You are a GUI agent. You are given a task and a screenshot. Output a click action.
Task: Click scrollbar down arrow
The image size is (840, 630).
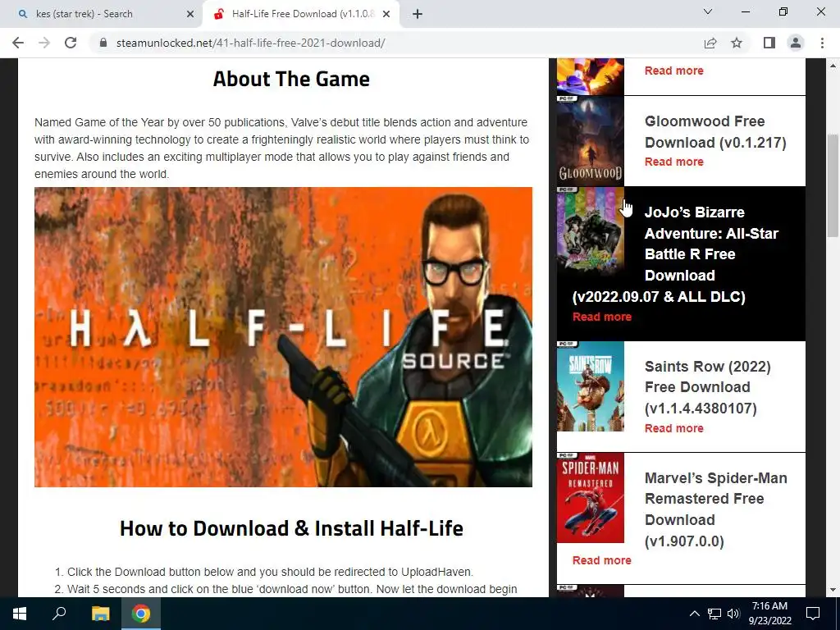click(833, 590)
